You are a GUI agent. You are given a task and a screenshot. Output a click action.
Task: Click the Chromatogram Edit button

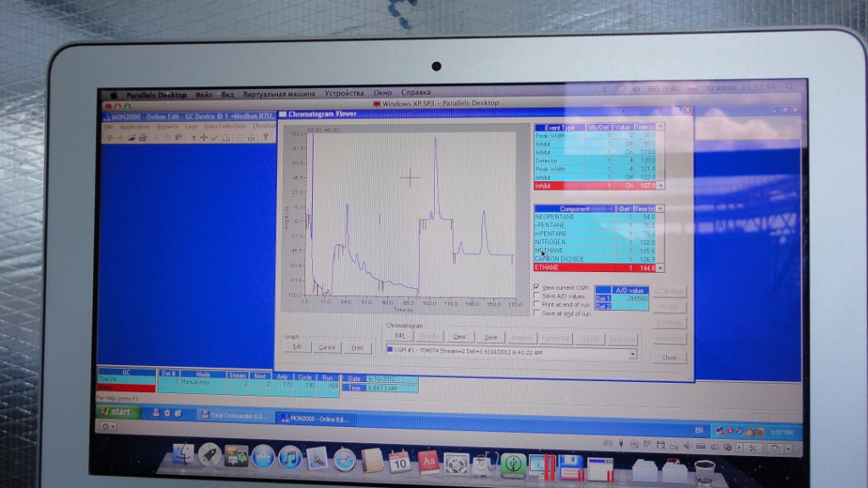399,335
